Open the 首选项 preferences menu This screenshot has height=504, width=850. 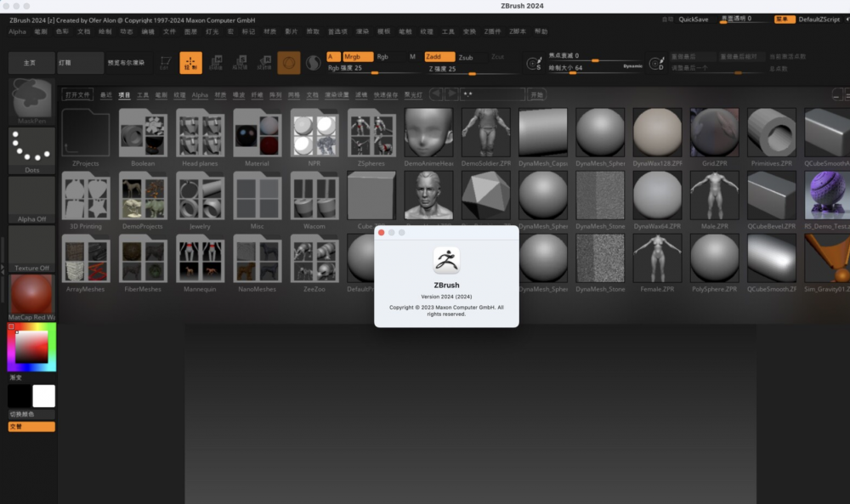337,31
